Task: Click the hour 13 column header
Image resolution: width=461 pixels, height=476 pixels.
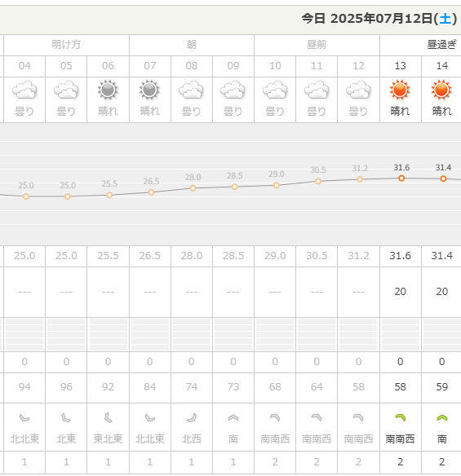Action: coord(401,66)
